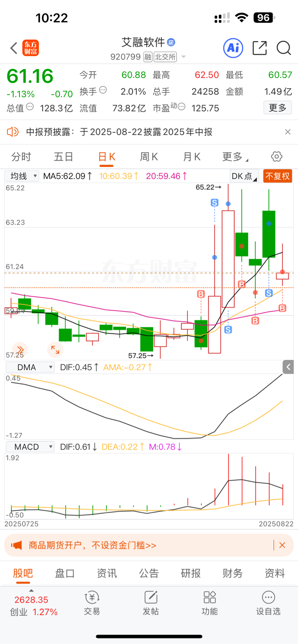Open the 资料 tab
The width and height of the screenshot is (298, 644).
pos(275,573)
